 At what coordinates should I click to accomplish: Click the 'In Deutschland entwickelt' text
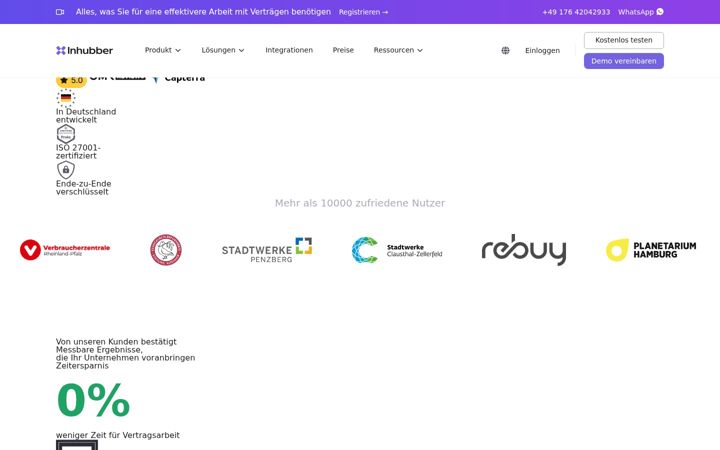pyautogui.click(x=86, y=116)
